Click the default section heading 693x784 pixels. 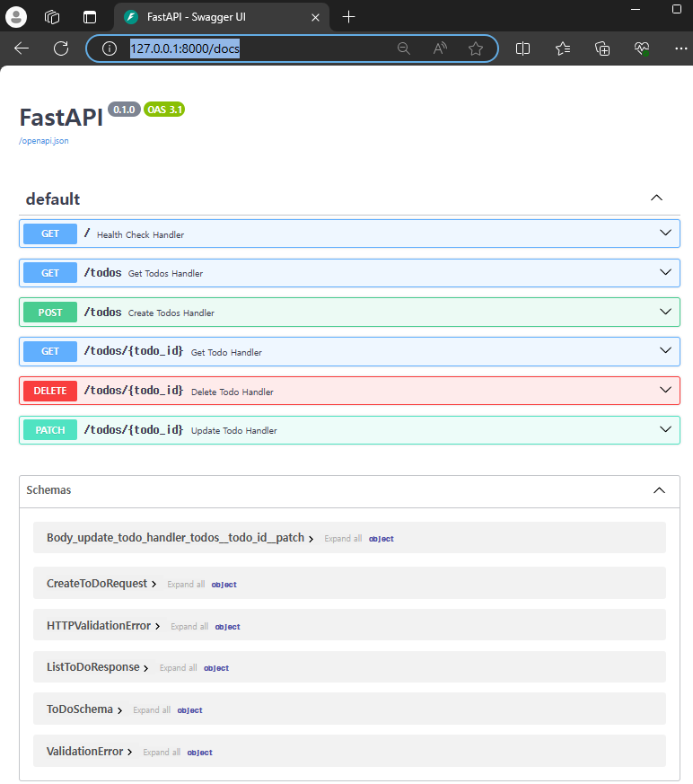pyautogui.click(x=53, y=199)
